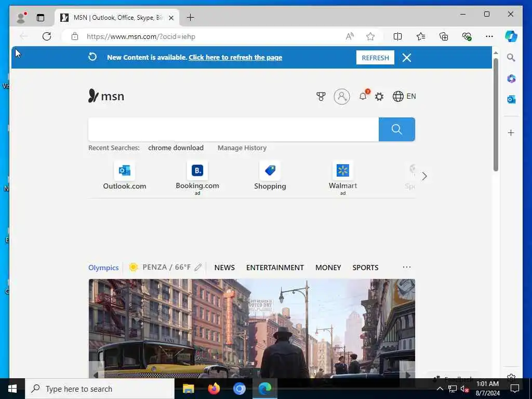
Task: Edit weather location pencil icon
Action: (x=198, y=268)
